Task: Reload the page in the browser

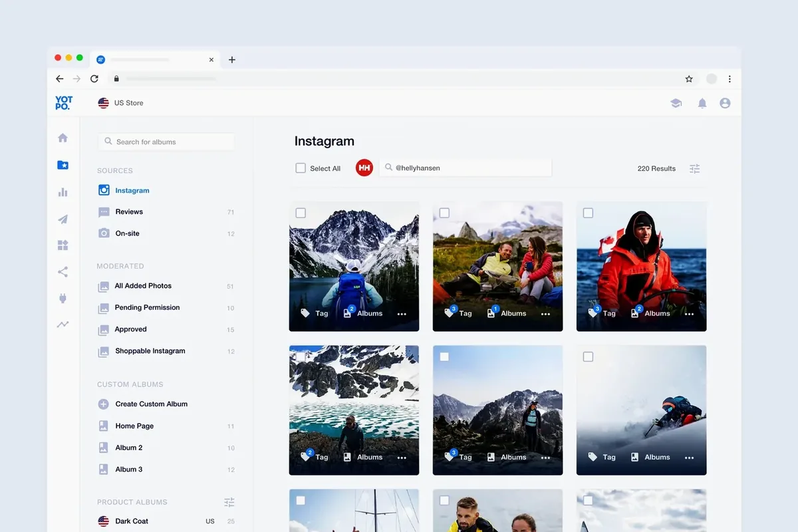Action: coord(94,78)
